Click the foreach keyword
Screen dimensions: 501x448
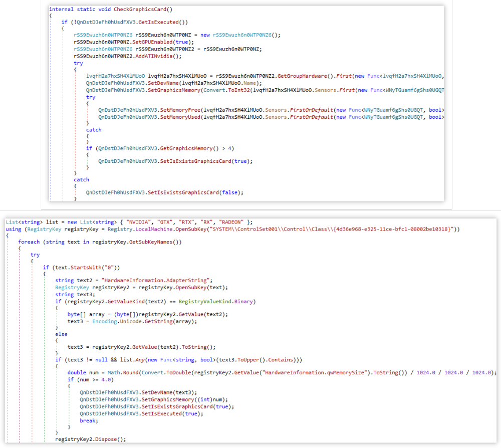29,242
